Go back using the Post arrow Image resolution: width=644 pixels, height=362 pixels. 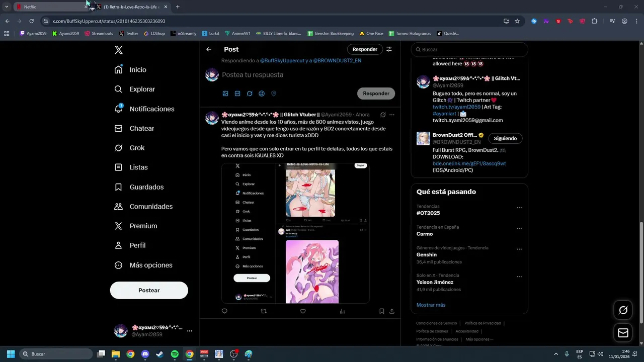click(209, 49)
